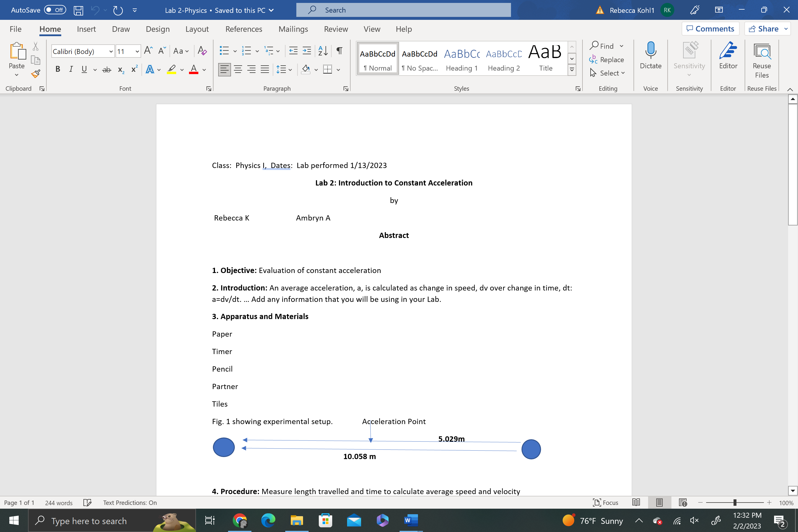
Task: Expand the Styles gallery more arrow
Action: tap(572, 70)
